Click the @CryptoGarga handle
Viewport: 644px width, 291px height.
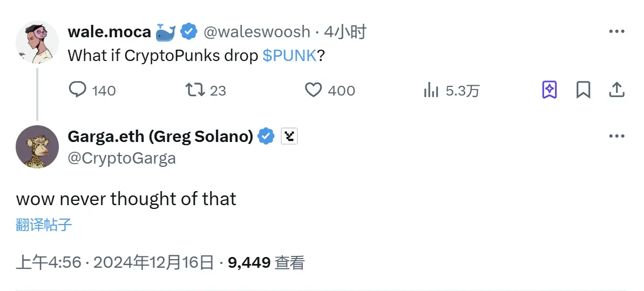click(121, 158)
